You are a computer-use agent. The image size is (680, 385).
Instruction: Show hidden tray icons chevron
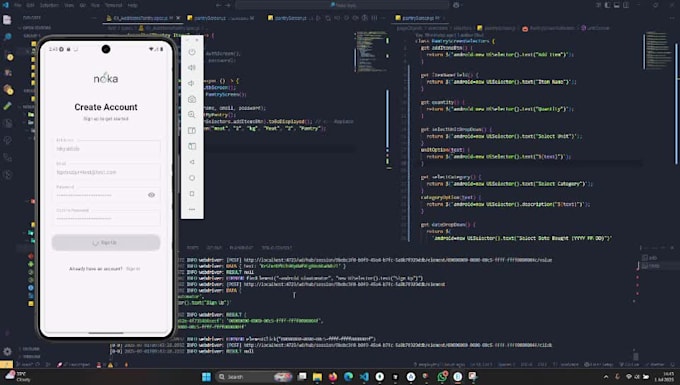pyautogui.click(x=606, y=376)
